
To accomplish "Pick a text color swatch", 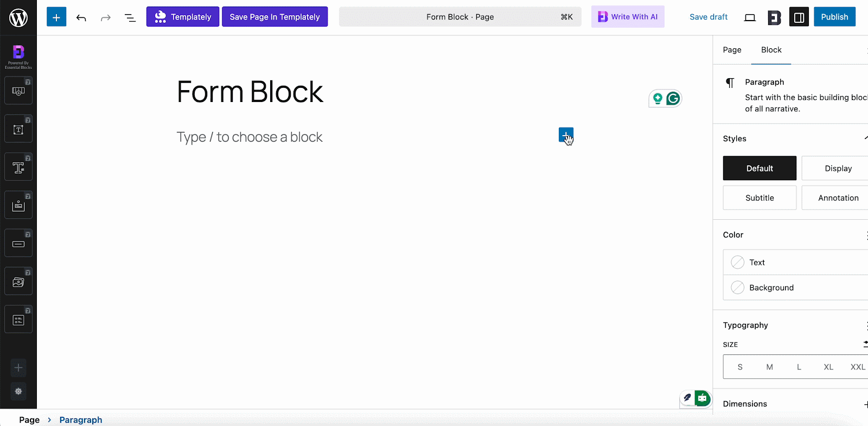I will pos(737,262).
